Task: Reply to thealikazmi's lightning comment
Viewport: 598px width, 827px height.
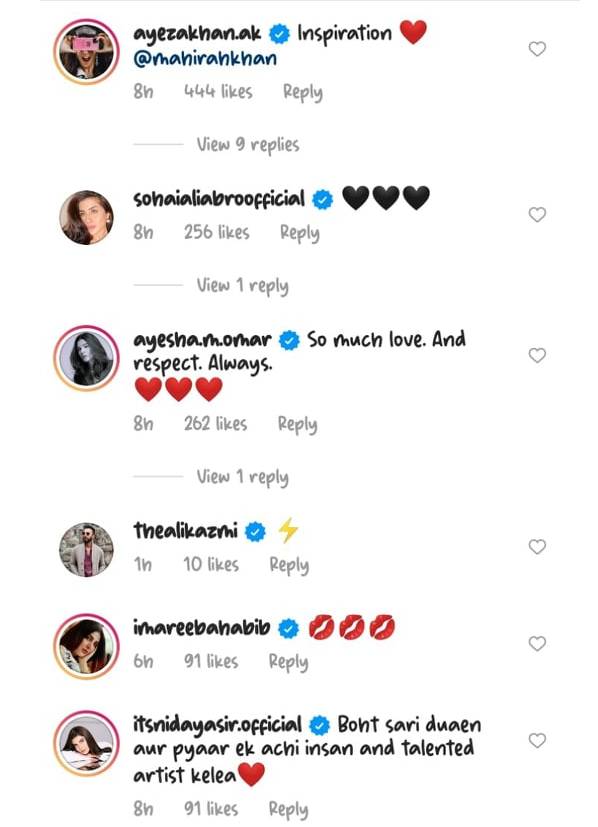Action: click(289, 565)
